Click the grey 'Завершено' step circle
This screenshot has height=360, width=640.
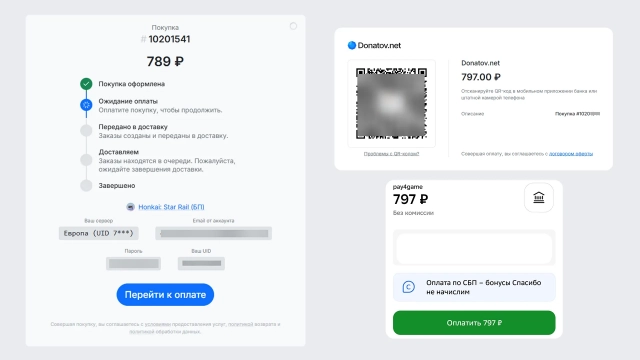click(x=86, y=185)
